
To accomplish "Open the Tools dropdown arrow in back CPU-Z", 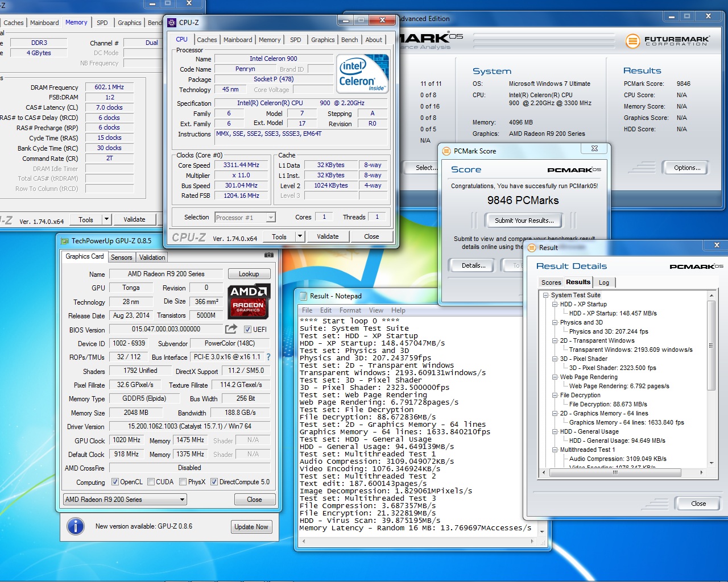I will [x=106, y=219].
